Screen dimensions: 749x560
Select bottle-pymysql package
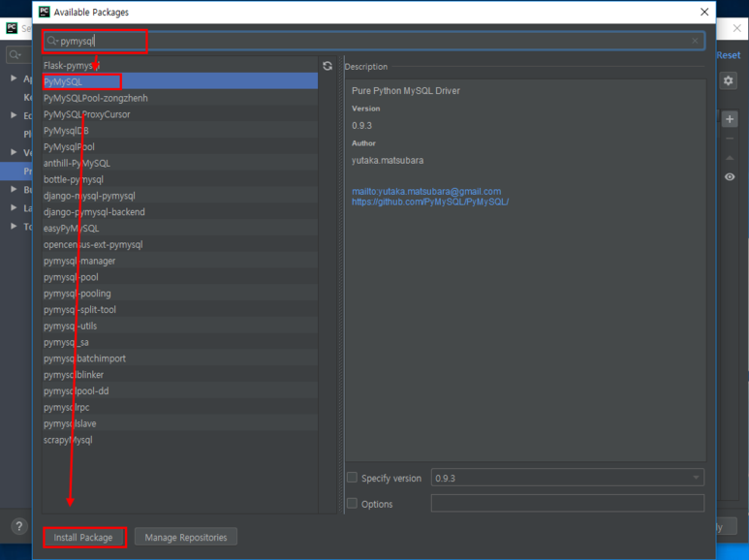(x=180, y=179)
